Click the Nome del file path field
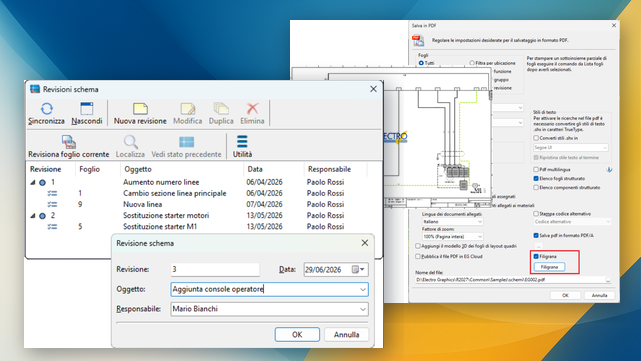 click(510, 280)
